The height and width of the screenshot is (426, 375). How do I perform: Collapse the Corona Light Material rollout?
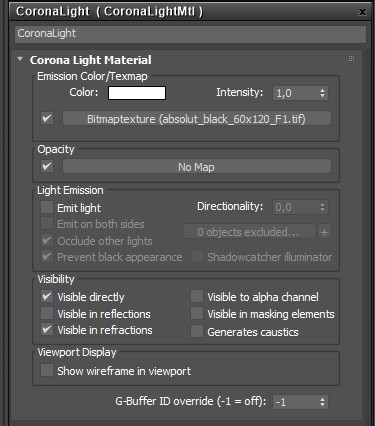[20, 59]
